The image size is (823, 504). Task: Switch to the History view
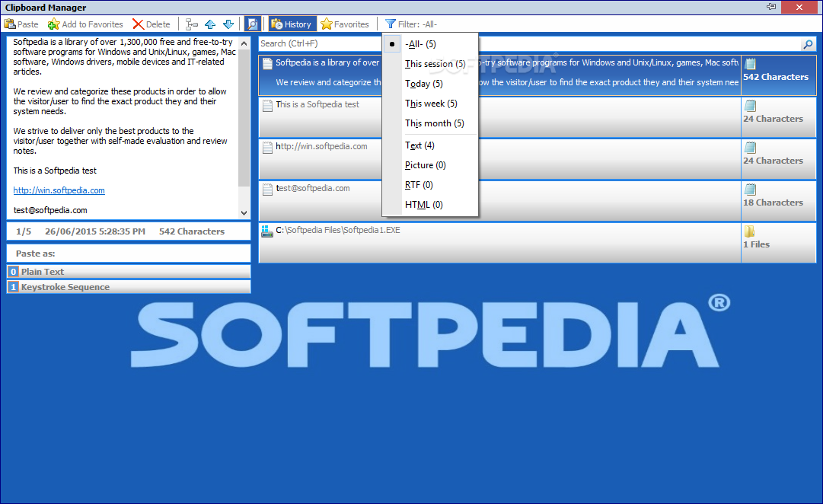point(292,24)
